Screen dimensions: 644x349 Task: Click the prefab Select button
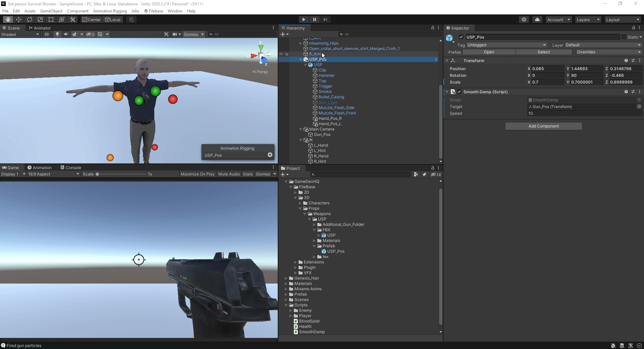pos(543,52)
